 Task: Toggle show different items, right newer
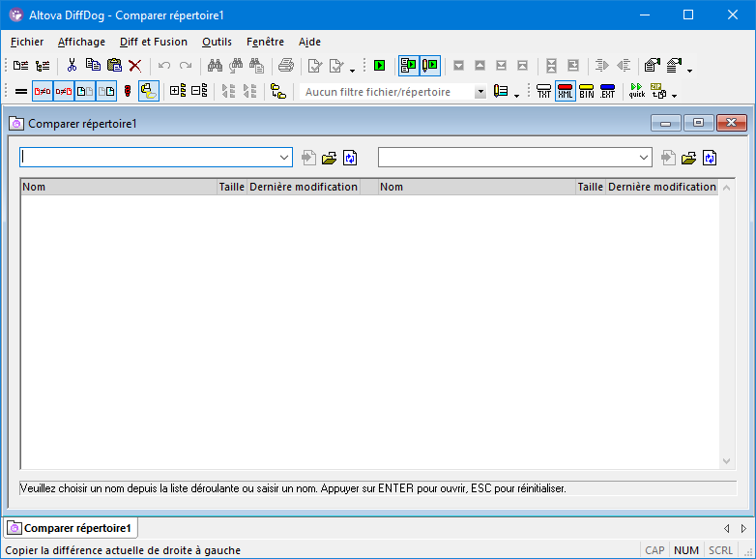coord(64,91)
